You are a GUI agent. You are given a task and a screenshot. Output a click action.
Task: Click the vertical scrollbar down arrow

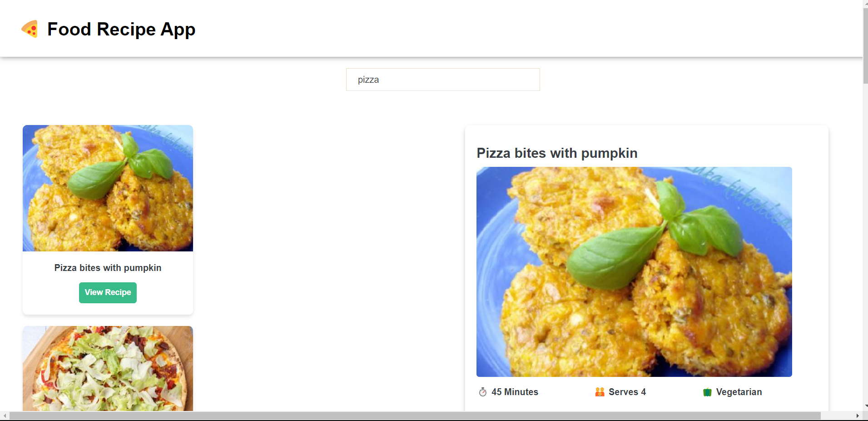pyautogui.click(x=865, y=406)
